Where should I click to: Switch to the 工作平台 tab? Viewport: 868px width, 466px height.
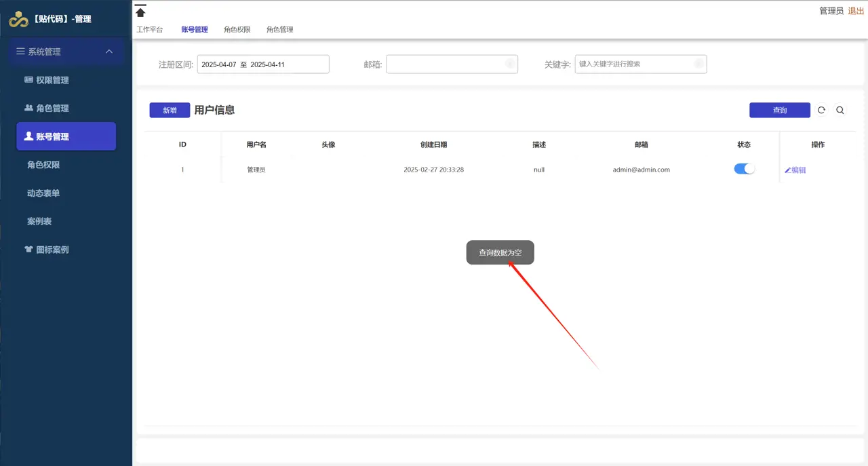click(x=151, y=29)
